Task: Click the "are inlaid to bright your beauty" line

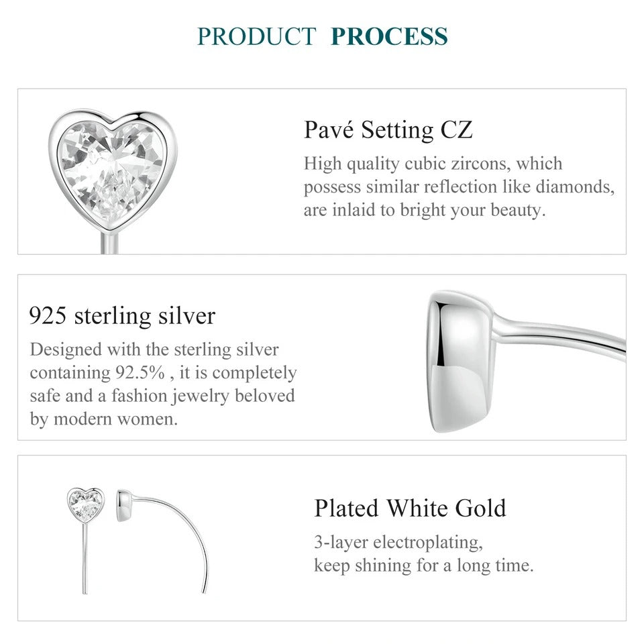Action: 425,210
